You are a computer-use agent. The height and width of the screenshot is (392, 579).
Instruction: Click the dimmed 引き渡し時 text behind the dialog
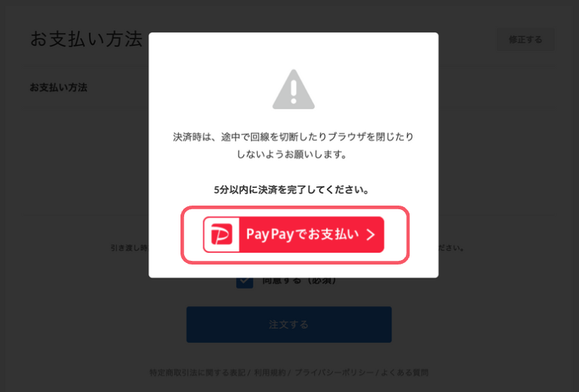(129, 248)
